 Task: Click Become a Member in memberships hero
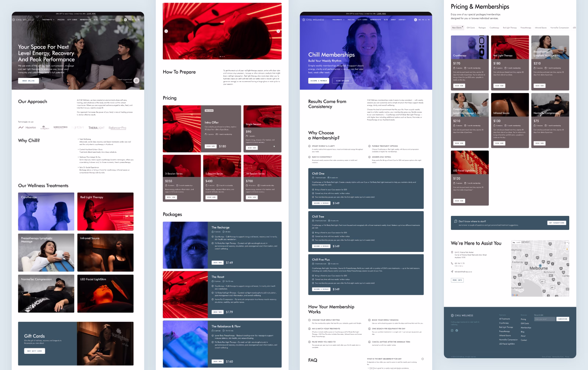[319, 81]
